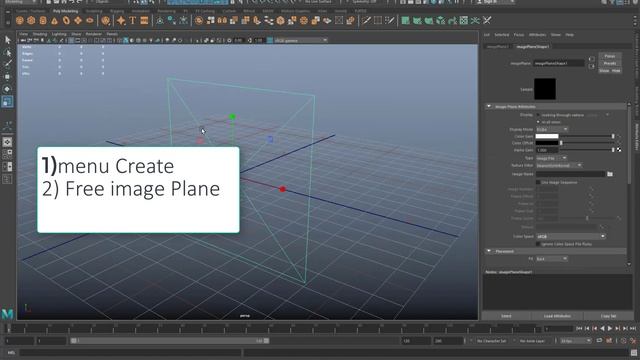Screen dimensions: 640x360
Task: Open the Display Mode dropdown
Action: [551, 129]
